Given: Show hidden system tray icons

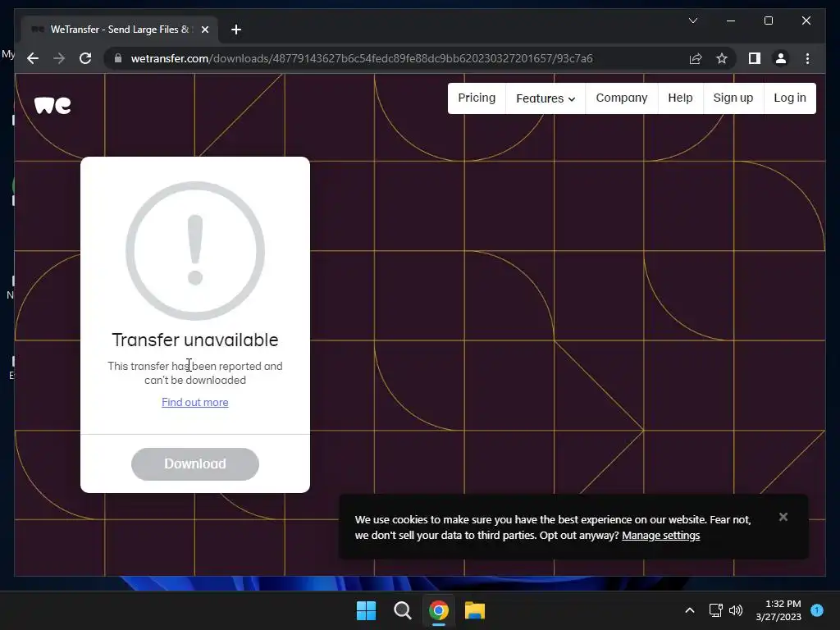Looking at the screenshot, I should click(689, 610).
